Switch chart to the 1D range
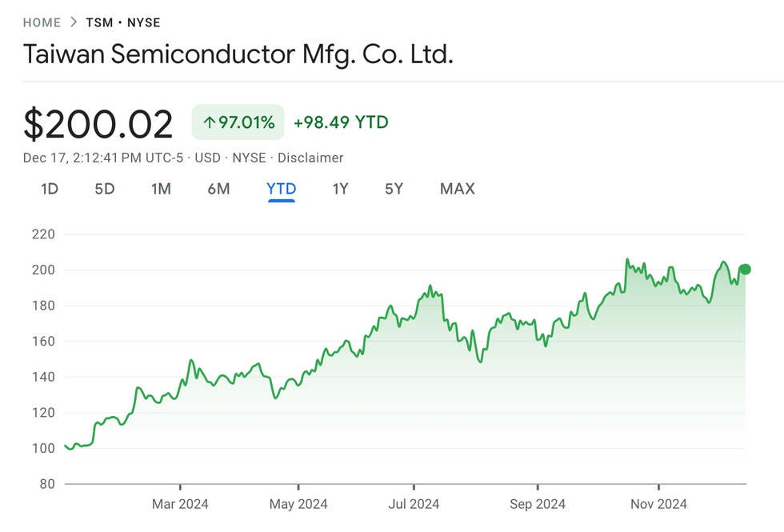 50,189
